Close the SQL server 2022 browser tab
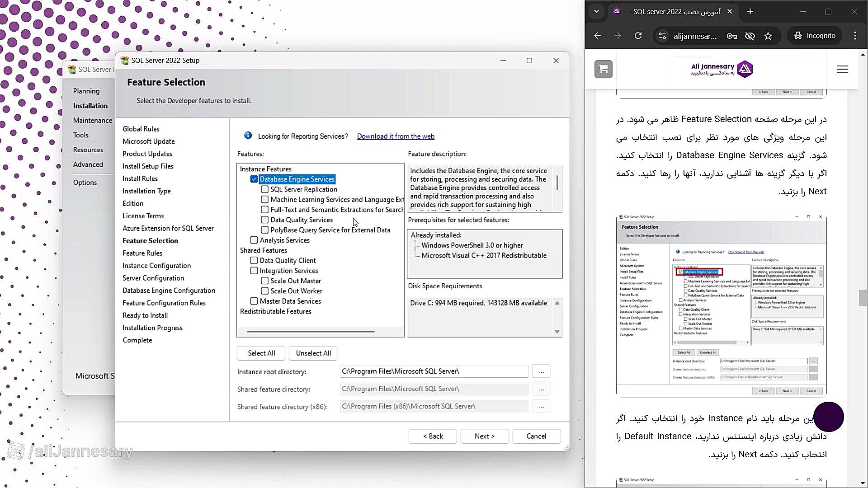This screenshot has height=488, width=868. point(729,12)
